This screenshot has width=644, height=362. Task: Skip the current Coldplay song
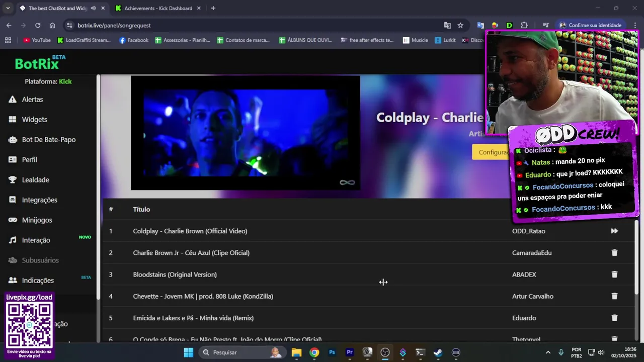pos(614,231)
